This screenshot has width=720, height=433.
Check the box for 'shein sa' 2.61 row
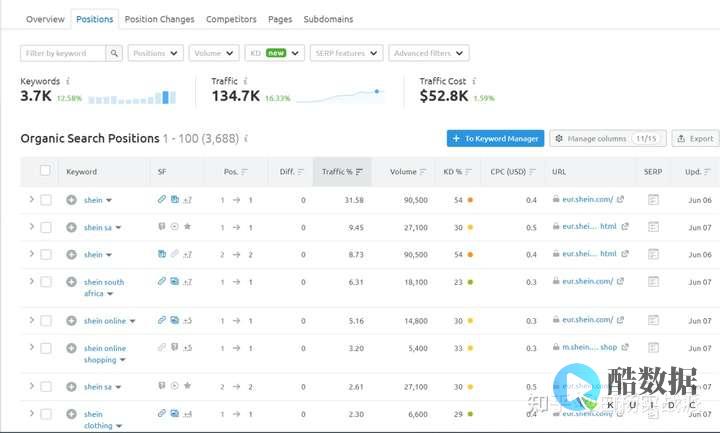[x=46, y=387]
